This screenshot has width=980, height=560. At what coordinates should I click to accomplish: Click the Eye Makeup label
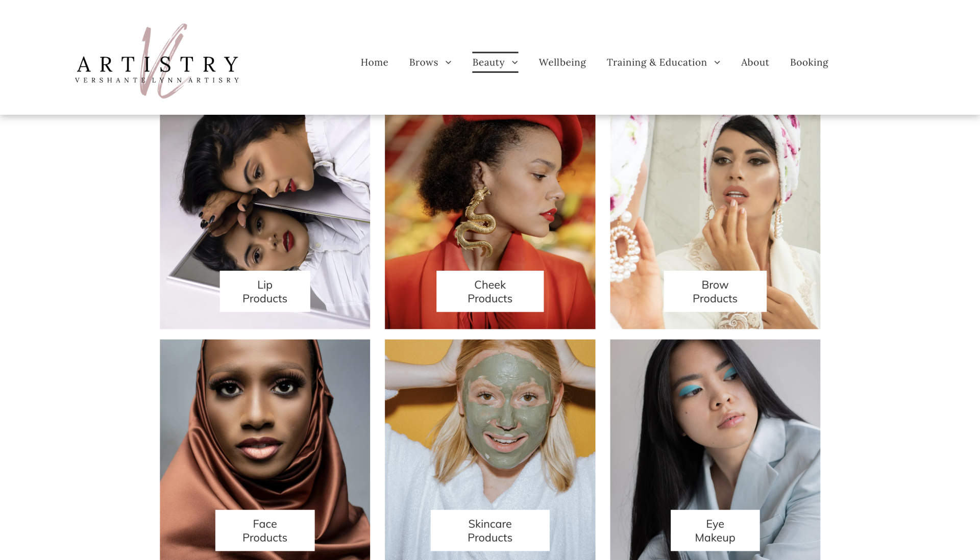pyautogui.click(x=715, y=530)
